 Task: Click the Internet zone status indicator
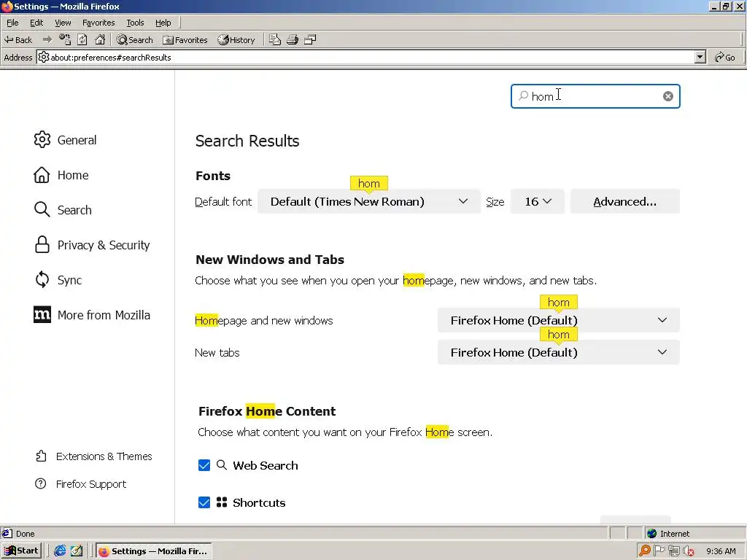[x=668, y=533]
